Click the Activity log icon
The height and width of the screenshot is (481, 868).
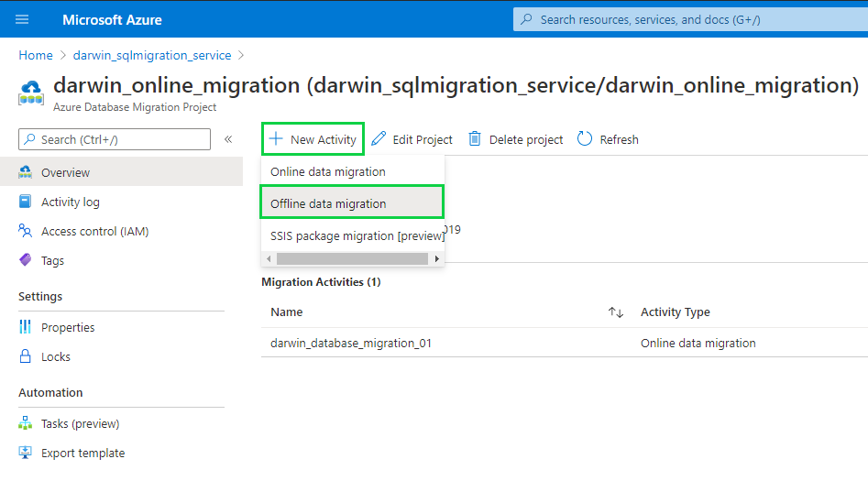click(26, 202)
